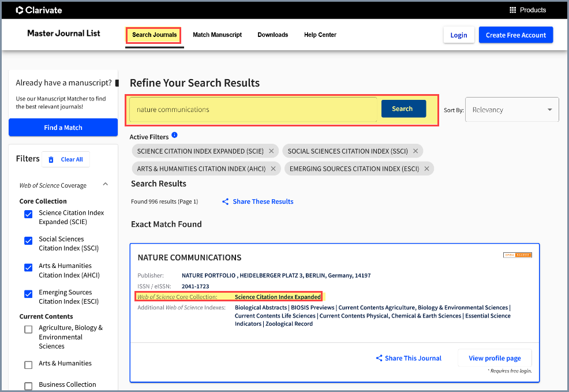Viewport: 569px width, 392px height.
Task: Check the Arts & Humanities Current Contents box
Action: click(x=28, y=364)
